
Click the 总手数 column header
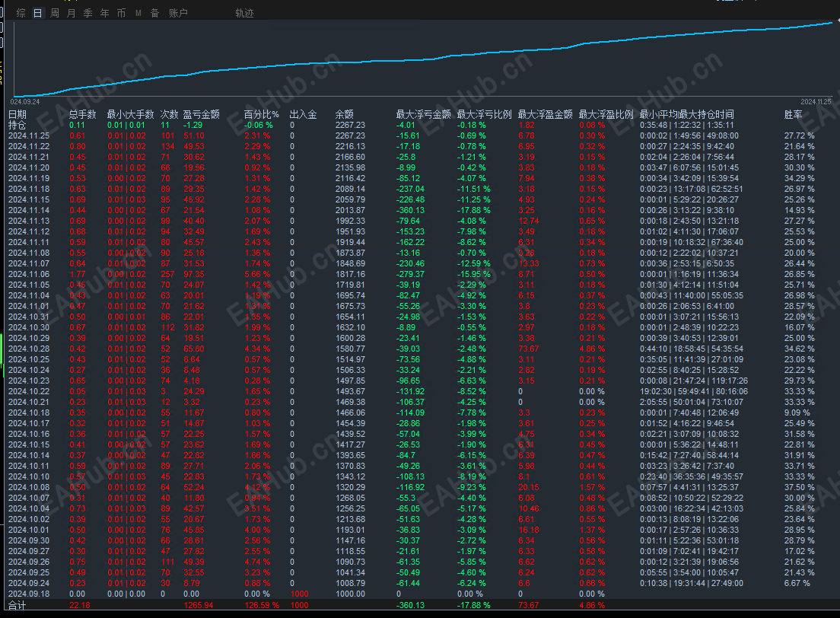[x=82, y=114]
